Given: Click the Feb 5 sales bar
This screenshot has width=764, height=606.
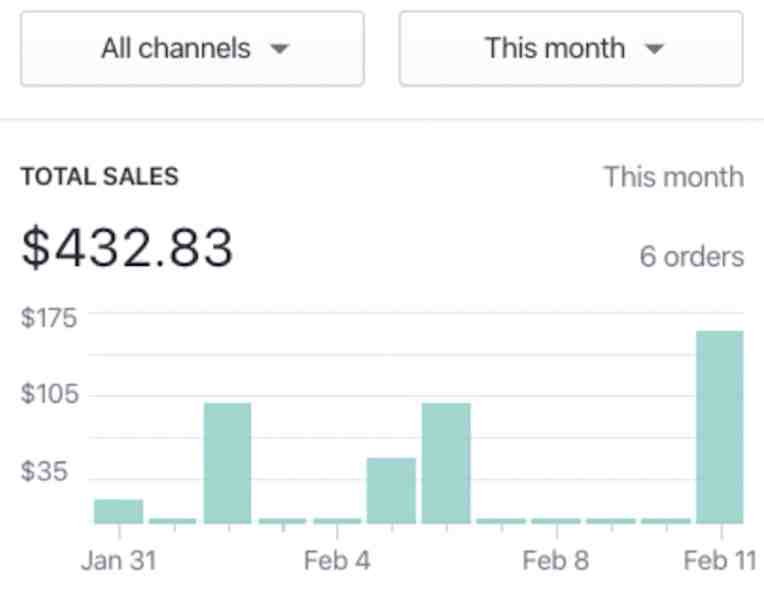Looking at the screenshot, I should [x=391, y=491].
